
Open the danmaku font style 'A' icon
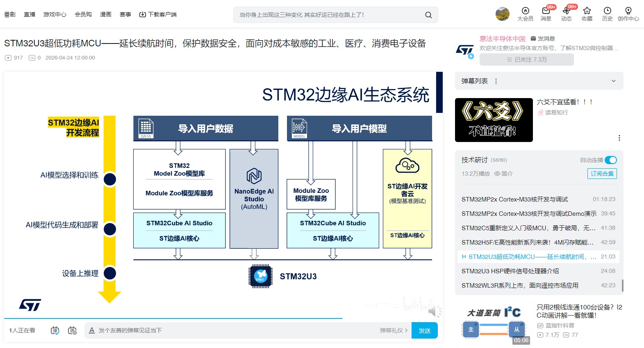pos(92,330)
